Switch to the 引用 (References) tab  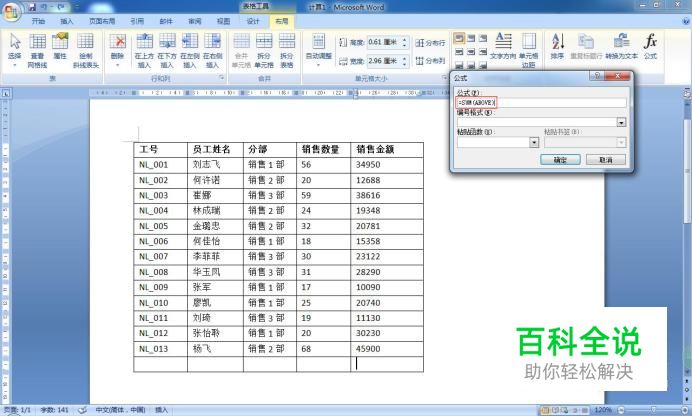(137, 21)
